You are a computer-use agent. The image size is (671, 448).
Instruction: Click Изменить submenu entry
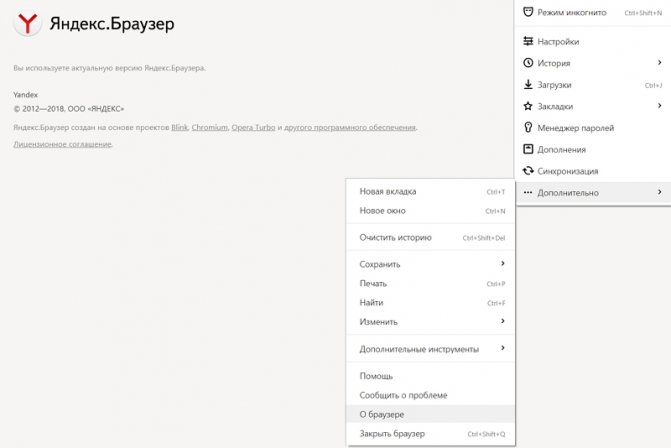pyautogui.click(x=431, y=322)
